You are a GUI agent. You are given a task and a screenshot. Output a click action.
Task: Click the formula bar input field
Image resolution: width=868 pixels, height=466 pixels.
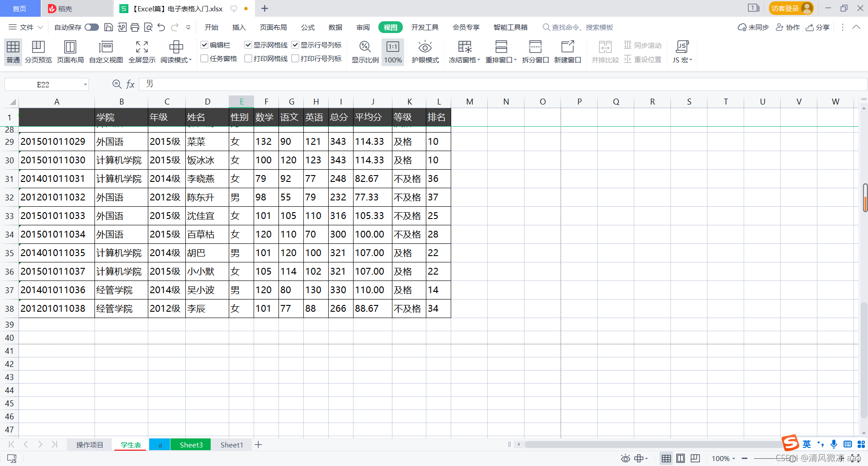point(503,84)
